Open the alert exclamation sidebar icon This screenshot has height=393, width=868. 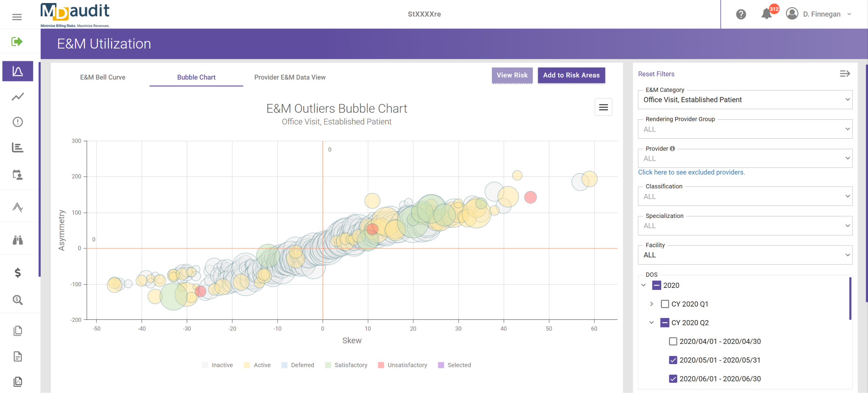(x=18, y=122)
